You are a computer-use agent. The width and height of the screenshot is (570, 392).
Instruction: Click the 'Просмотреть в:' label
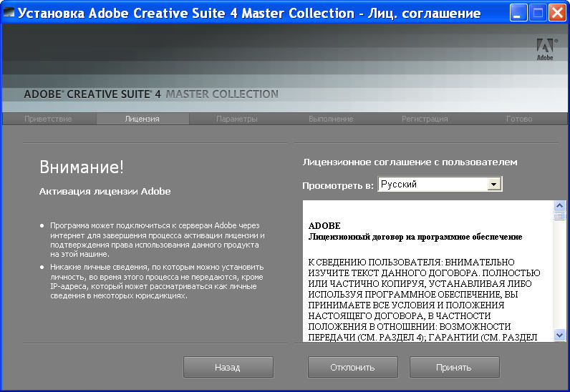[x=338, y=186]
